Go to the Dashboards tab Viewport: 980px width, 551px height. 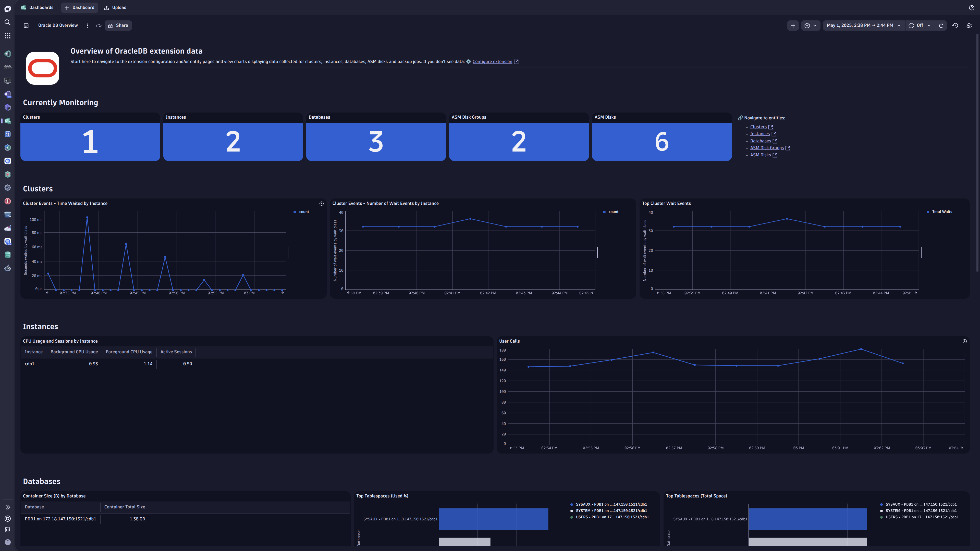pos(37,8)
